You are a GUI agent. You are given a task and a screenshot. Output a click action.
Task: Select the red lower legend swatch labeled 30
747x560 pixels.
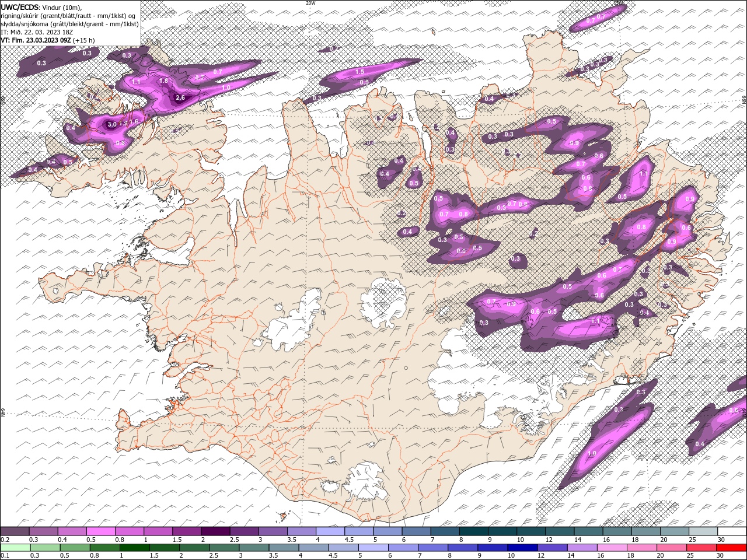click(x=731, y=548)
